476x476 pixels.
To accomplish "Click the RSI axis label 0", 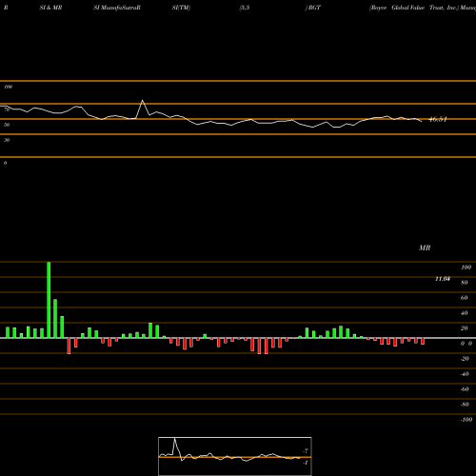I will (5, 163).
